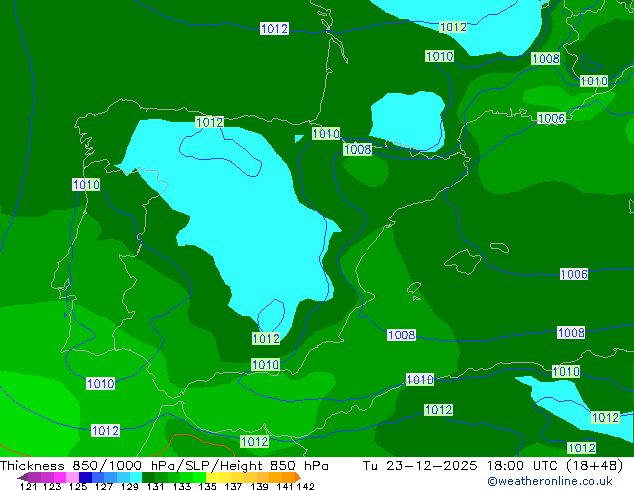Click the 1012 label at bottom left over Atlantic
Screen dimensions: 634x490
[x=105, y=431]
